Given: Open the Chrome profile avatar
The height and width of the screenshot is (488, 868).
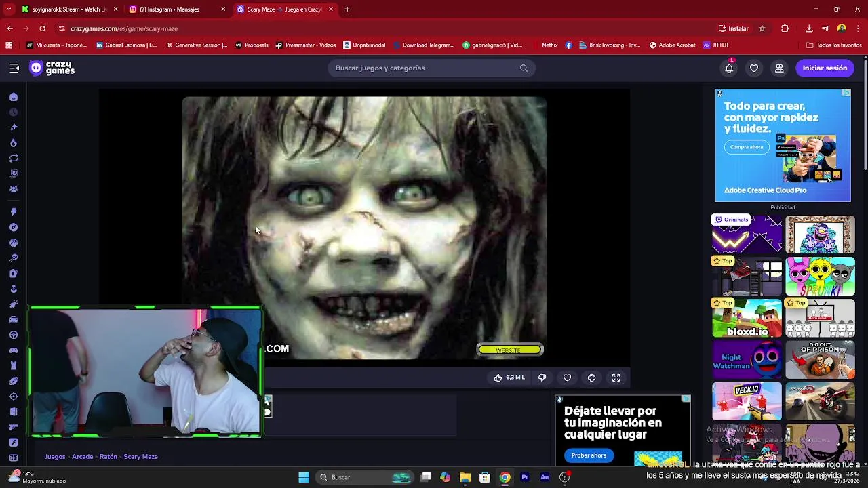Looking at the screenshot, I should click(842, 28).
